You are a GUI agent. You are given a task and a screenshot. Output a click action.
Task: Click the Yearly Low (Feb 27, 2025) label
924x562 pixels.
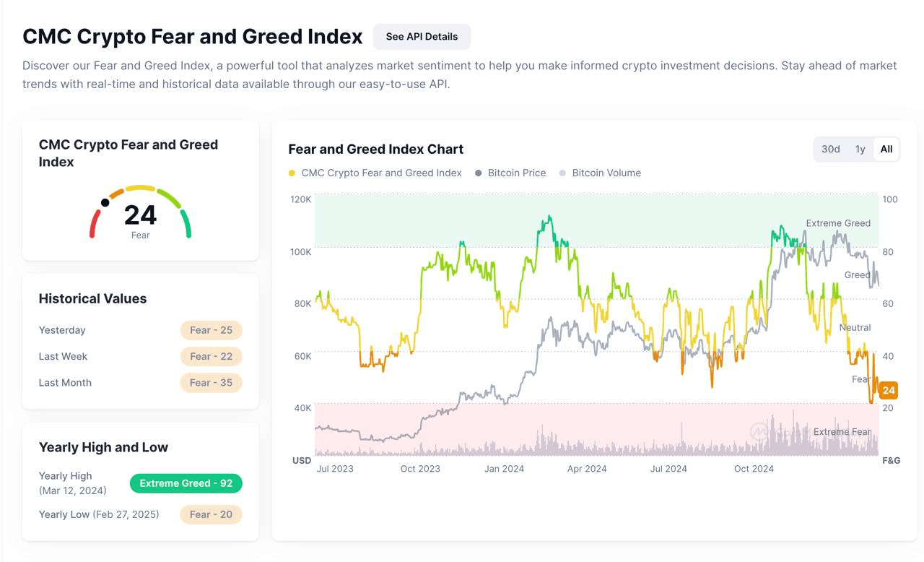coord(99,514)
